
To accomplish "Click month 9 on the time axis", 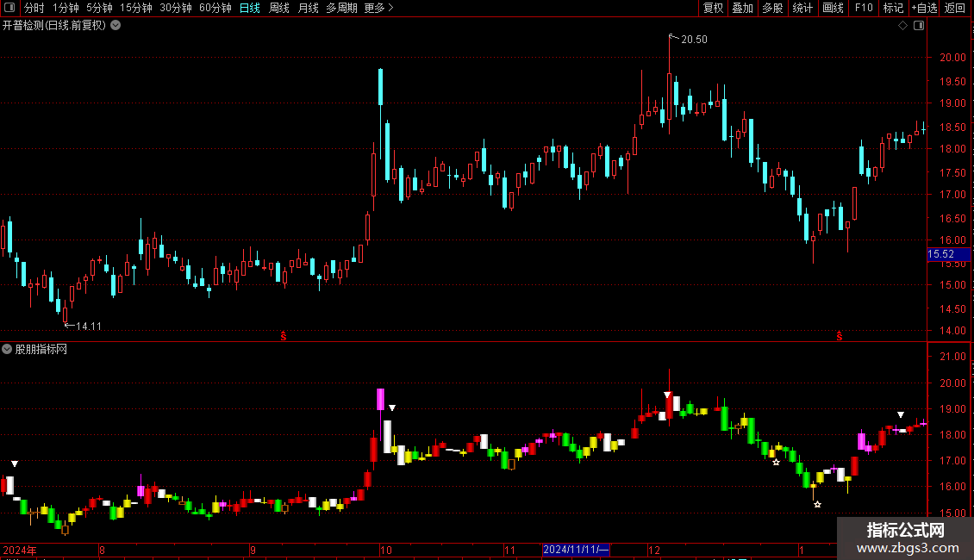I will 253,550.
